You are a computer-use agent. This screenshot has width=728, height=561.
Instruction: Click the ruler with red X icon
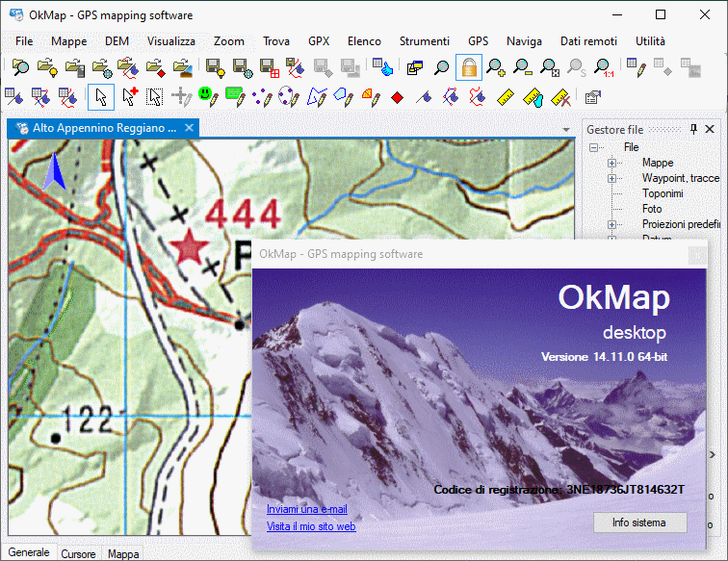tap(560, 97)
